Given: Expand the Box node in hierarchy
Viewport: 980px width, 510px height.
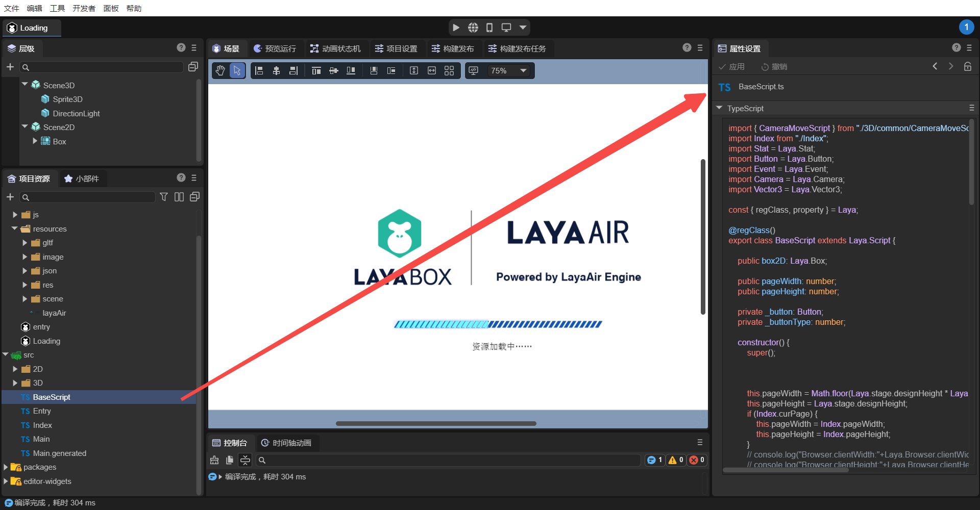Looking at the screenshot, I should pyautogui.click(x=35, y=141).
